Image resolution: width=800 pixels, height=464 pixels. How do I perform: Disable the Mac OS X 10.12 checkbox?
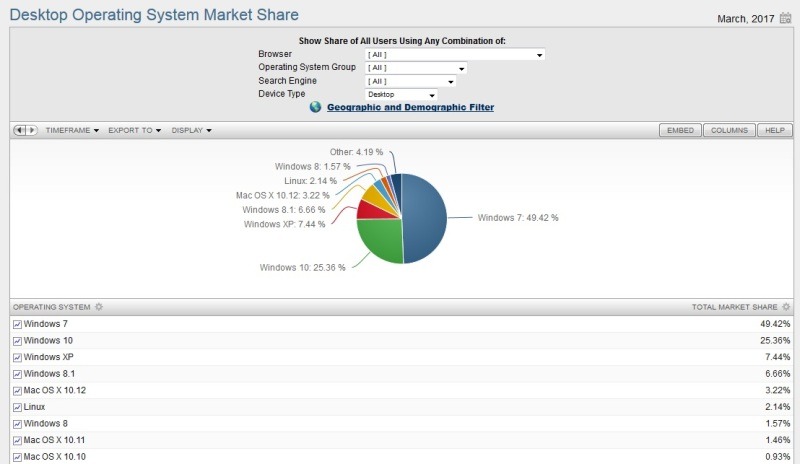click(x=17, y=391)
